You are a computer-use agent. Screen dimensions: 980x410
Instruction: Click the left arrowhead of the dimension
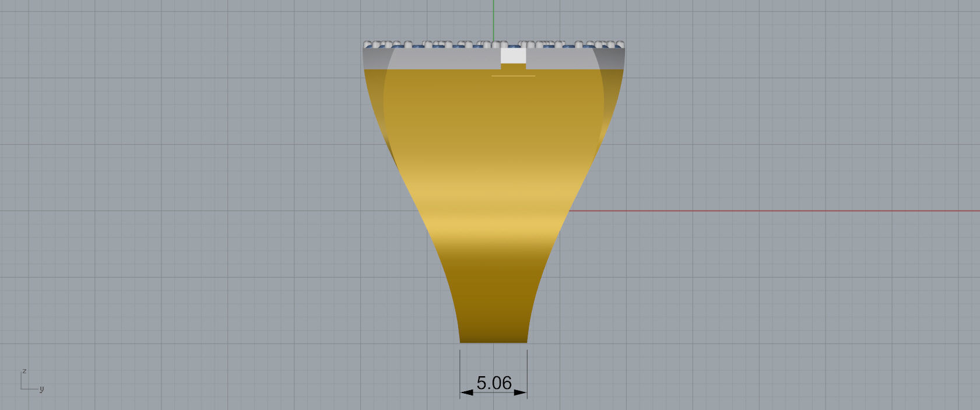pyautogui.click(x=466, y=393)
